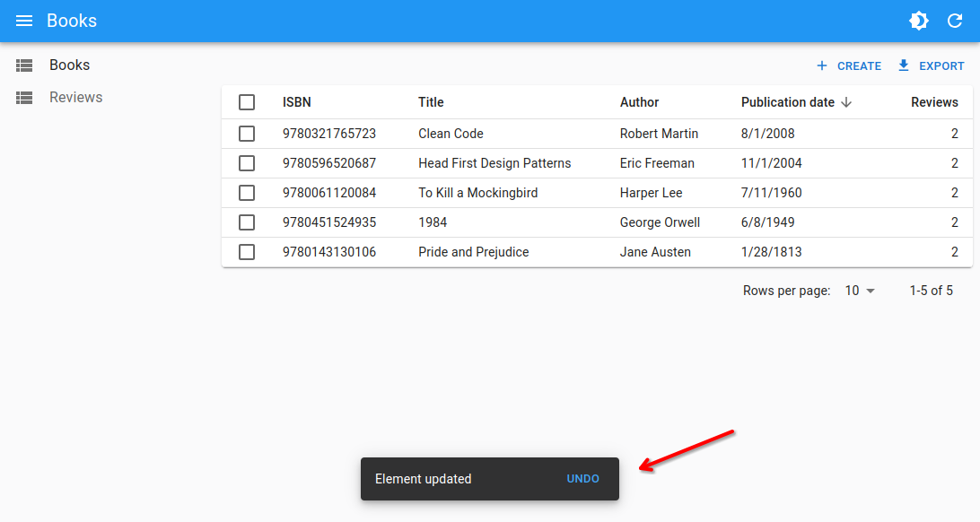Click the sort arrow next to Publication date
This screenshot has width=980, height=522.
coord(846,102)
